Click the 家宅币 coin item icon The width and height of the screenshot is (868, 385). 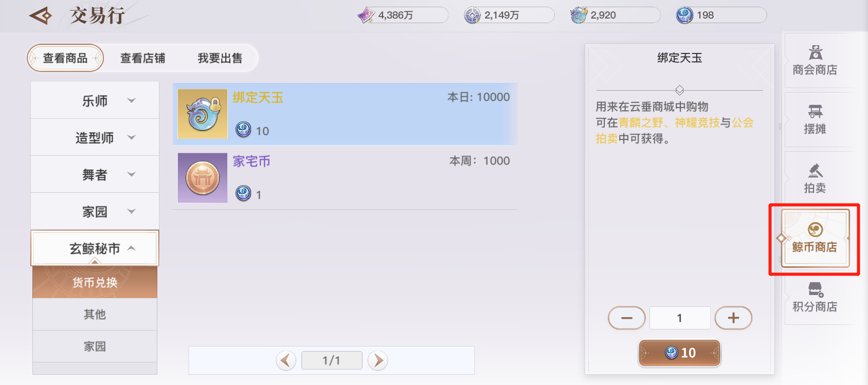click(203, 177)
